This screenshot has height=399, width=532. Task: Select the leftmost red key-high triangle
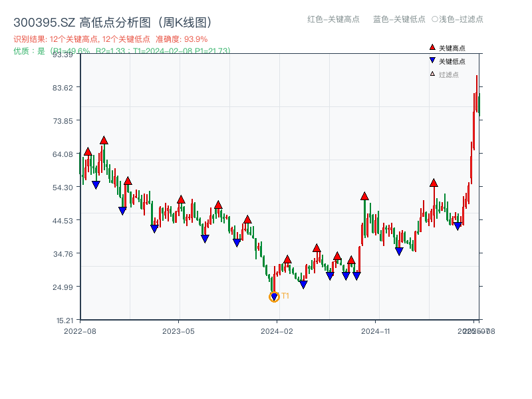pos(88,152)
